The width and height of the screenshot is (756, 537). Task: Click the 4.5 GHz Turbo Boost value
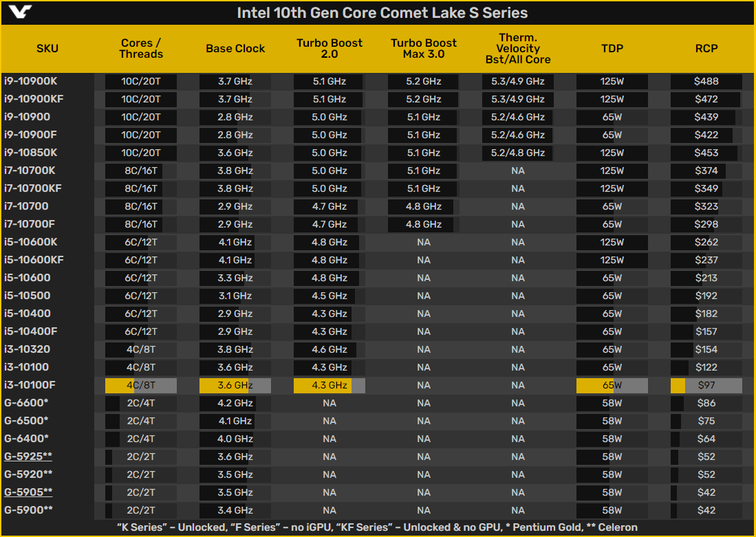[x=330, y=296]
